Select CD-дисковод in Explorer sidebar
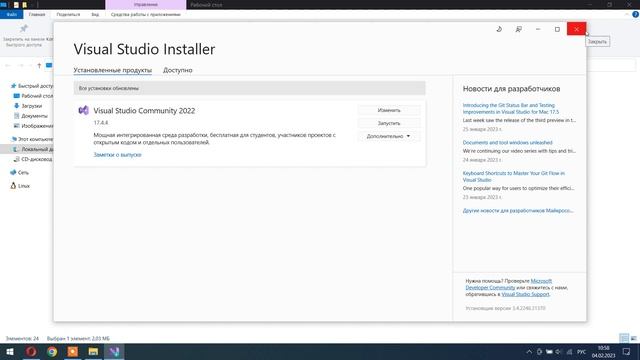The image size is (640, 360). click(x=33, y=159)
